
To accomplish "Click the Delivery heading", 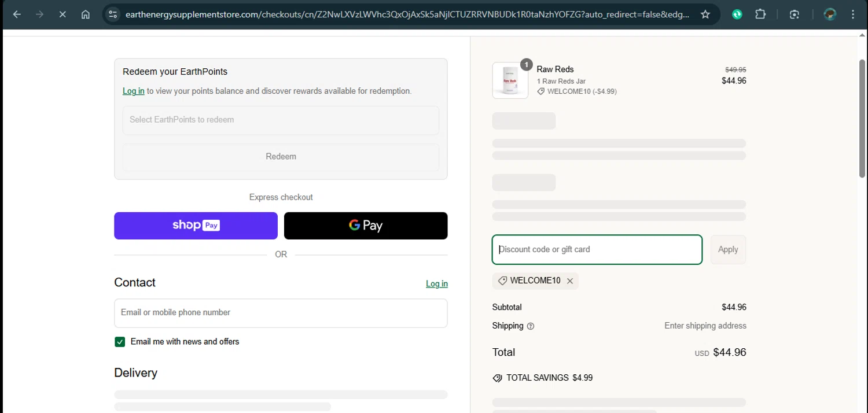I will pyautogui.click(x=135, y=373).
